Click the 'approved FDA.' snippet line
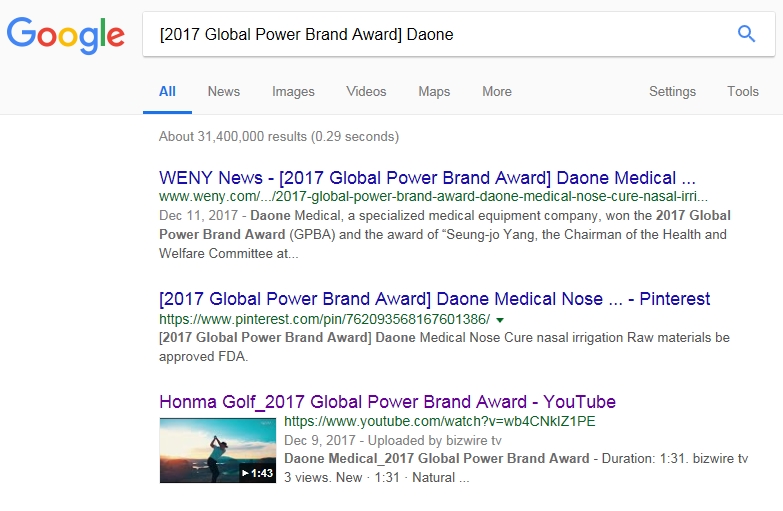 tap(204, 357)
